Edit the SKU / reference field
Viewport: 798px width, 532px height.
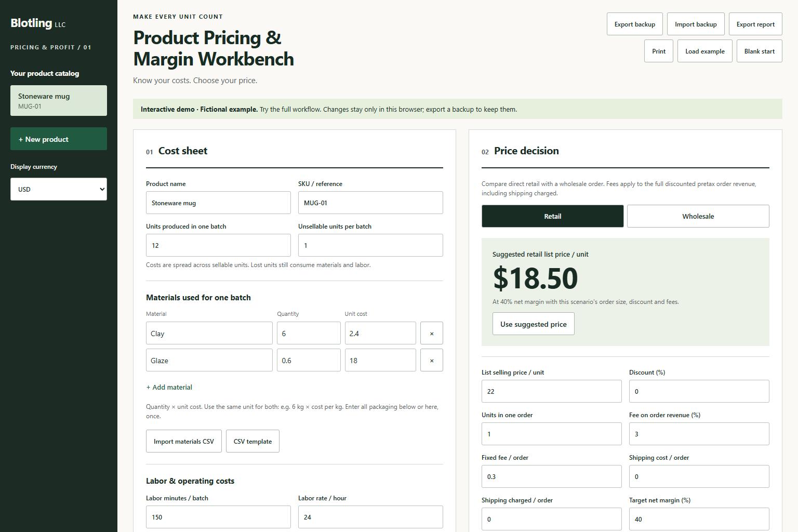[370, 203]
